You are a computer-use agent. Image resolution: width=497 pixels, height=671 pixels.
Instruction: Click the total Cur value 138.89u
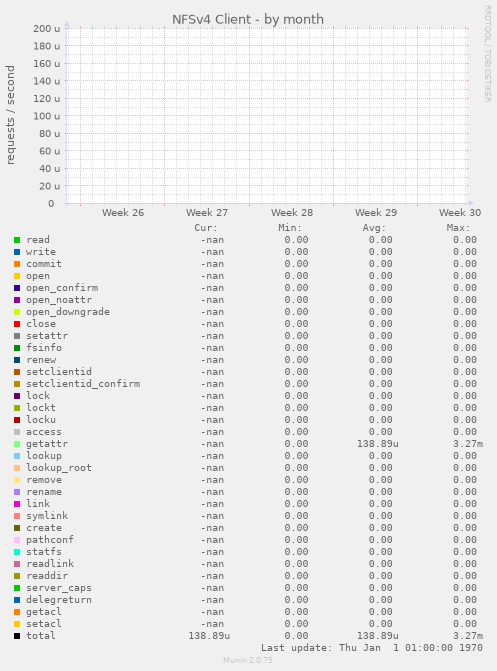[209, 635]
